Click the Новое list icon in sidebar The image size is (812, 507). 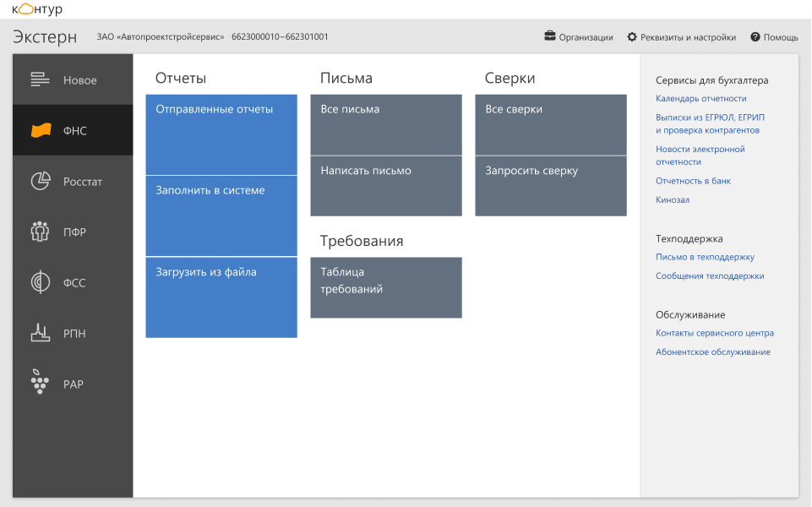click(x=40, y=79)
